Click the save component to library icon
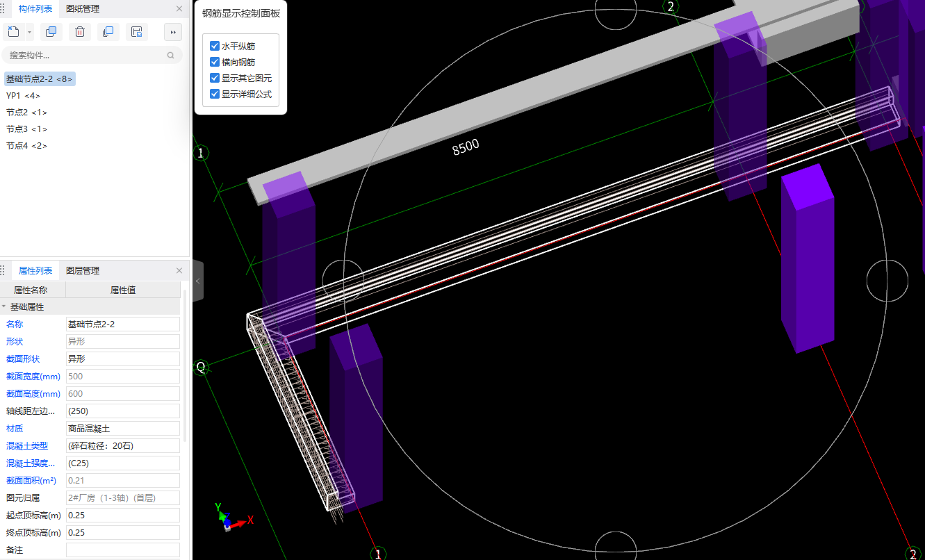 click(137, 32)
